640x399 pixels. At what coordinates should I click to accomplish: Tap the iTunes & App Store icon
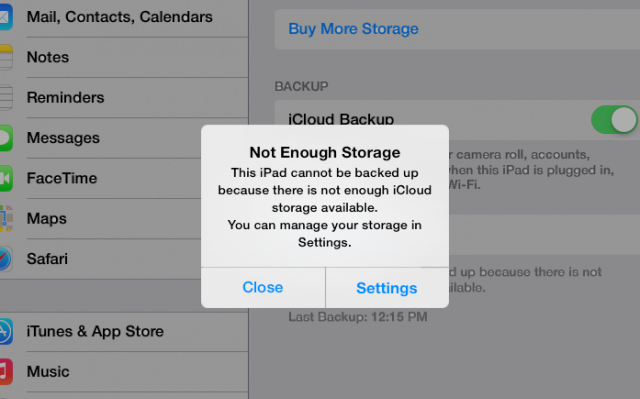coord(6,332)
